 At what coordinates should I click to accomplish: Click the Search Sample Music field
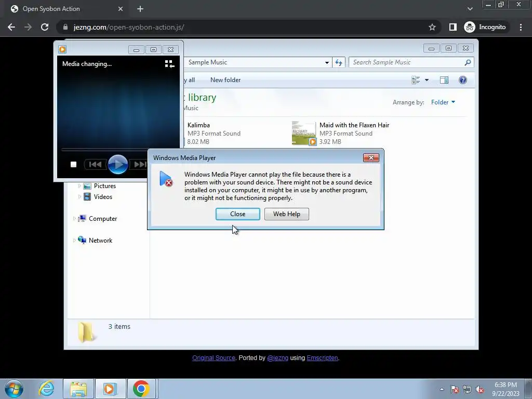[x=411, y=62]
